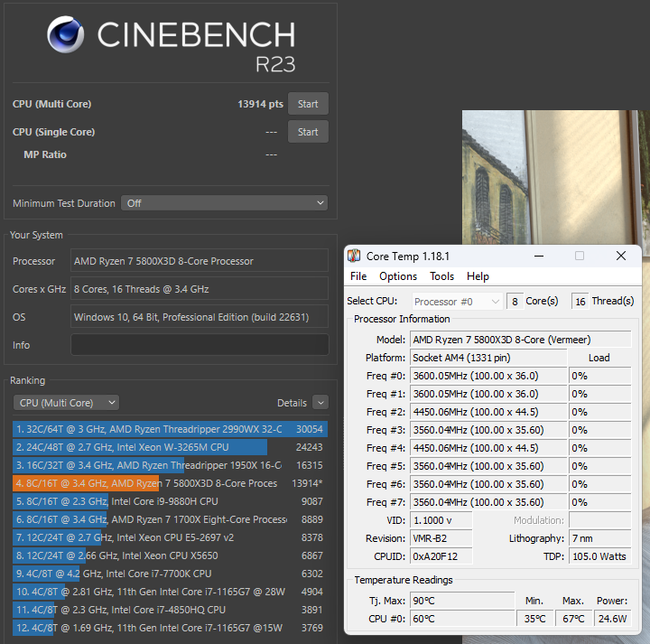
Task: Click the Cinebench logo sphere icon
Action: pyautogui.click(x=66, y=34)
